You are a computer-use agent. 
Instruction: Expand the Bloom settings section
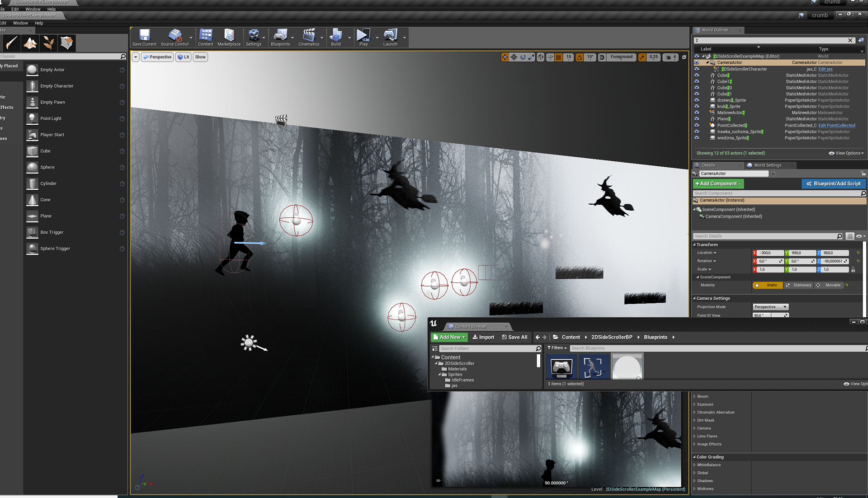click(703, 396)
